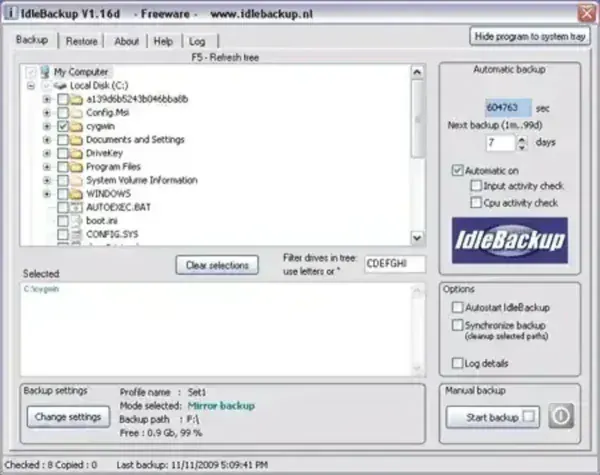Expand the a139d6b5243b046bba8b folder

point(47,99)
